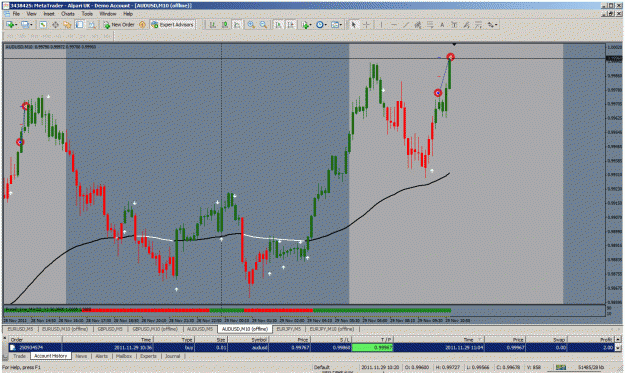This screenshot has width=625, height=373.
Task: Click the Zoom Out magnifier
Action: tap(263, 25)
